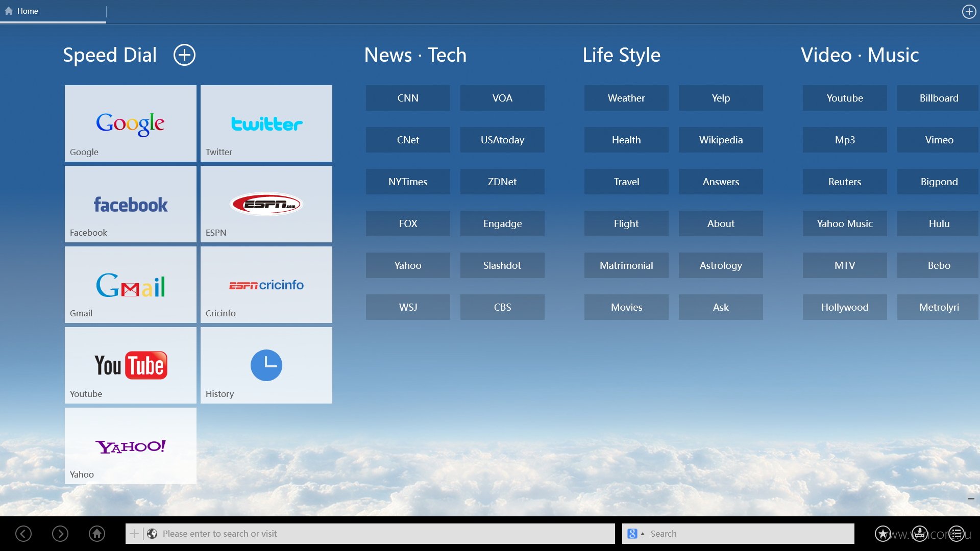The image size is (980, 551).
Task: Open the Answers button
Action: [x=721, y=182]
